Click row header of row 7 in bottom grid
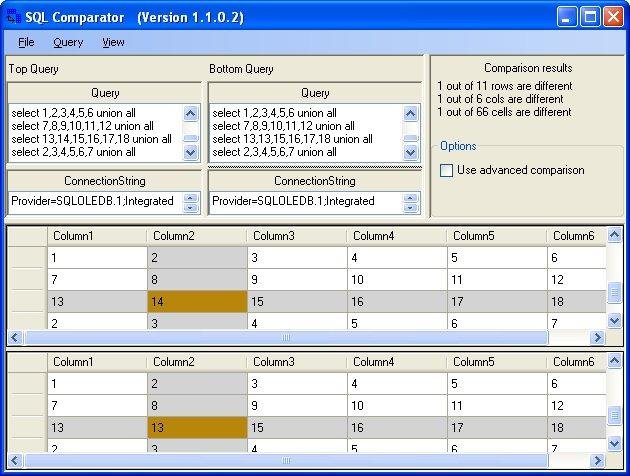Viewport: 630px width, 476px height. (x=28, y=406)
